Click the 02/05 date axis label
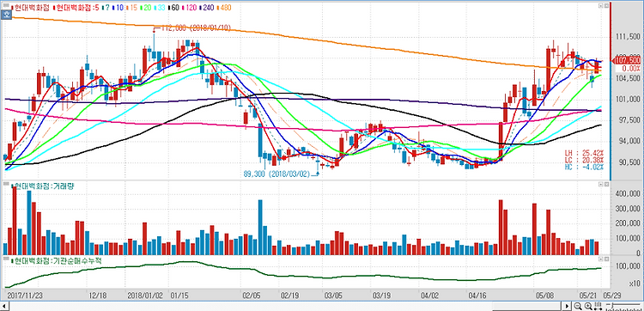This screenshot has height=311, width=644. coord(251,295)
